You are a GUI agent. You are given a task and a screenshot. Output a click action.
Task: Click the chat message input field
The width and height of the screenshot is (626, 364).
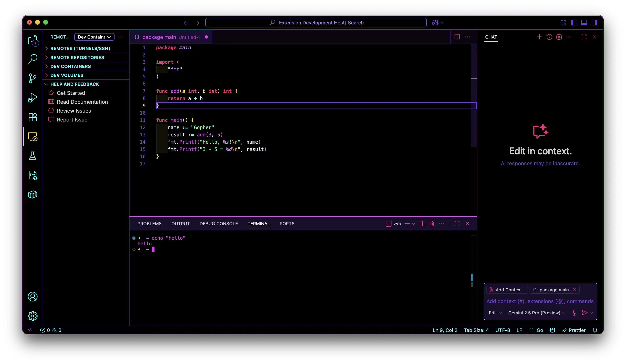[539, 301]
